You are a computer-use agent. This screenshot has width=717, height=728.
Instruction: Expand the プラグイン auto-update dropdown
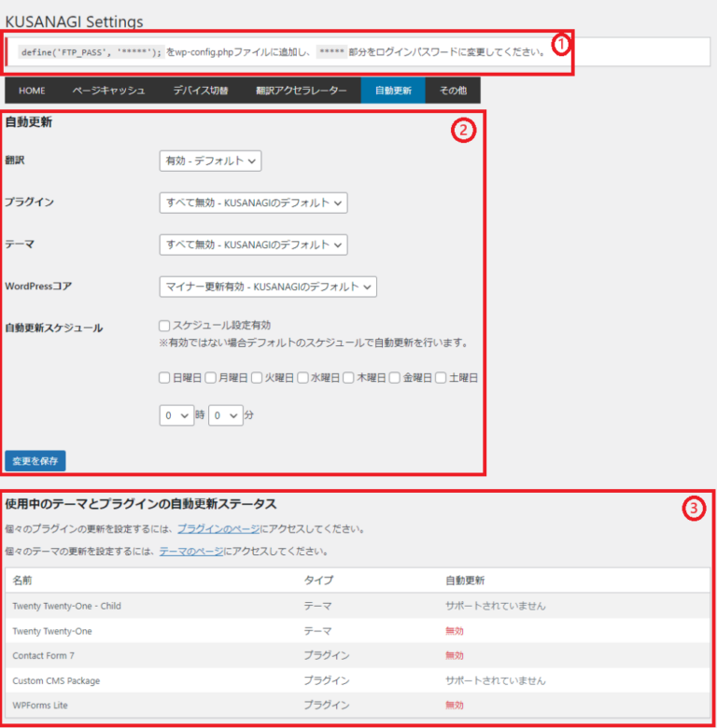[253, 203]
